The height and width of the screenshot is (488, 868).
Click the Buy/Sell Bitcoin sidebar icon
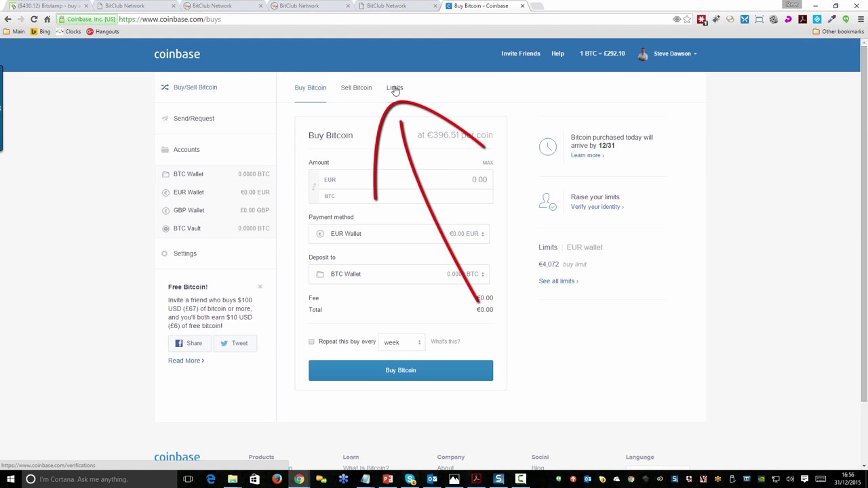tap(164, 87)
